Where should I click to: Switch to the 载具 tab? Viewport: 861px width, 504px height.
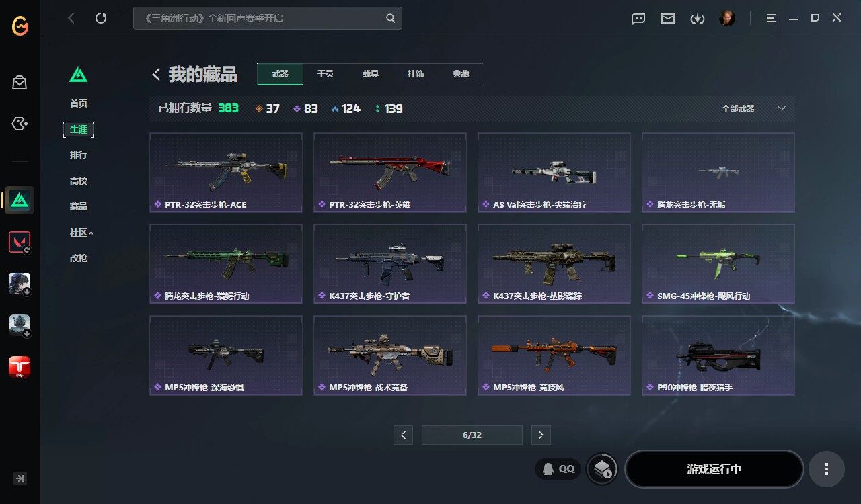(x=371, y=74)
